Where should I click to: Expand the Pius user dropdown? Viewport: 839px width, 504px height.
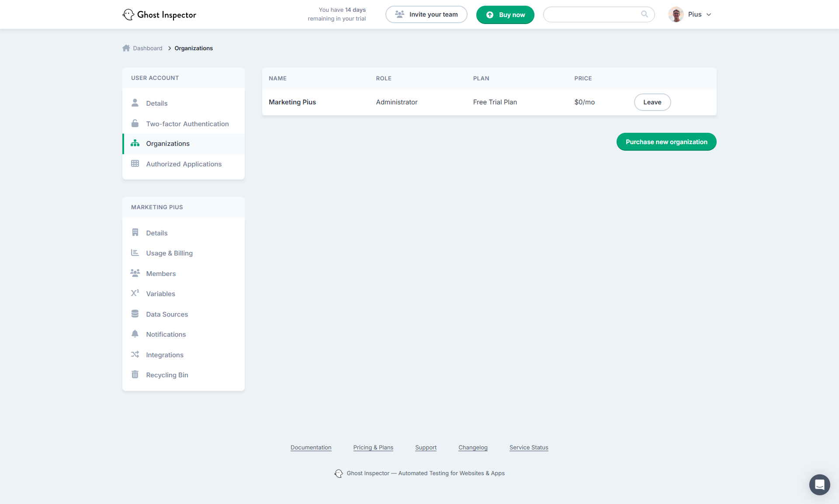coord(709,14)
